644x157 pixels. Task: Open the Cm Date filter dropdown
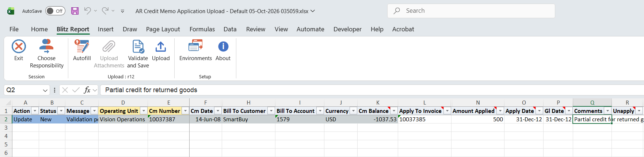pyautogui.click(x=218, y=111)
